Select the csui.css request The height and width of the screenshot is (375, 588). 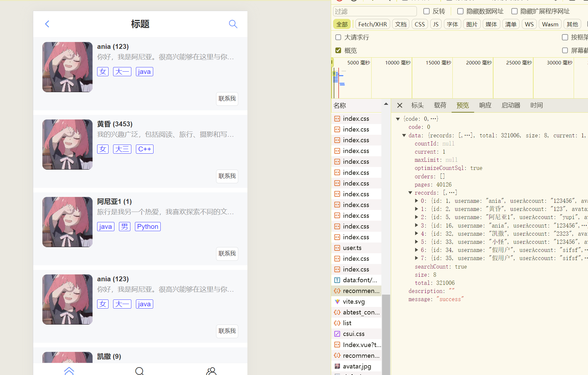(356, 334)
